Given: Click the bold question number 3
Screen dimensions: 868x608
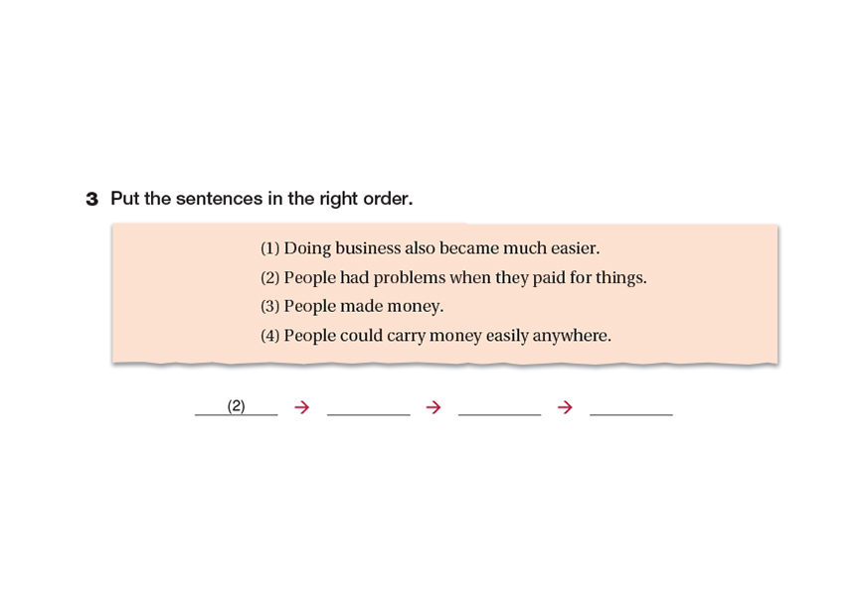Looking at the screenshot, I should 92,200.
